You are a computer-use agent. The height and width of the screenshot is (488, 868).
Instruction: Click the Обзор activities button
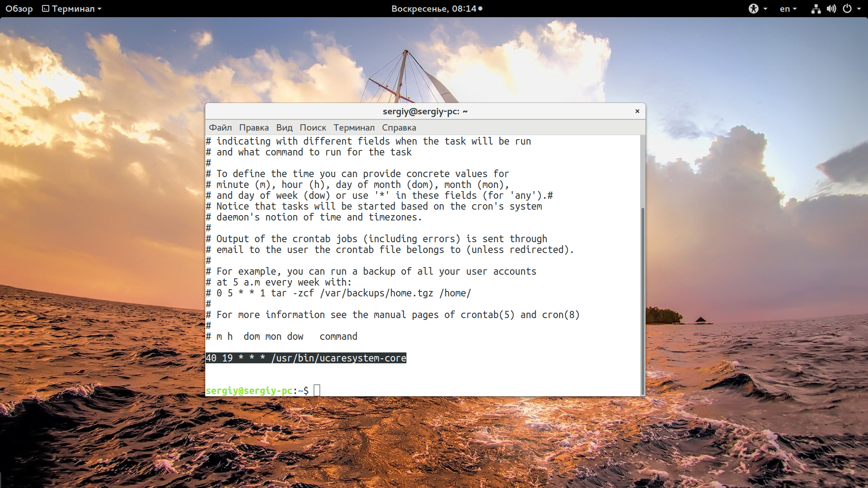[x=19, y=9]
